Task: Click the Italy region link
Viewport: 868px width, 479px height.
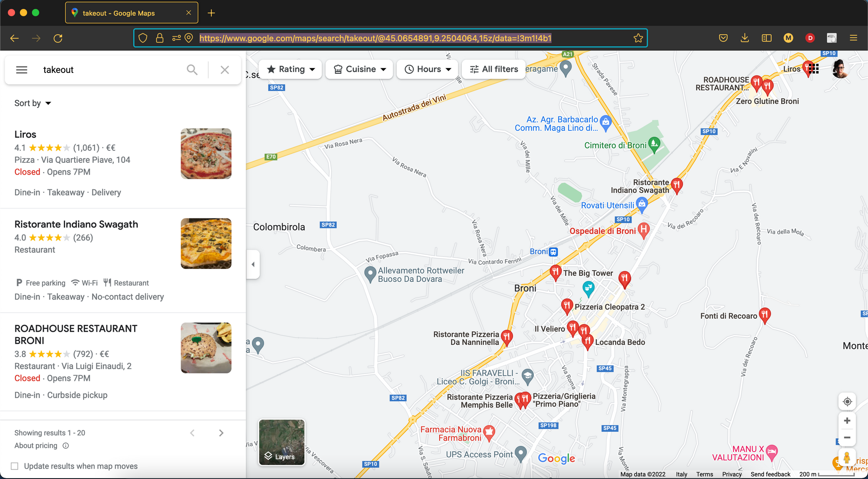Action: [x=681, y=474]
